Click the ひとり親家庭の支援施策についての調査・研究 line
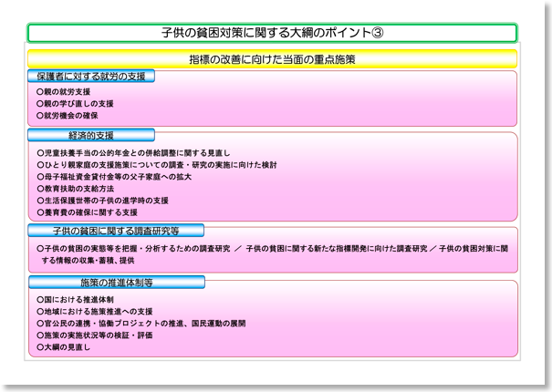 [x=157, y=165]
